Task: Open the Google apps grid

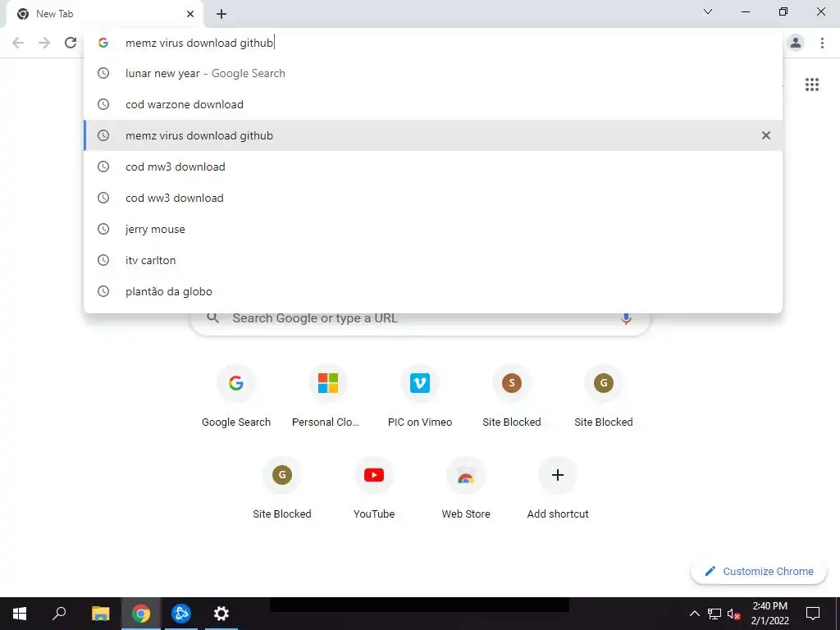Action: pos(812,84)
